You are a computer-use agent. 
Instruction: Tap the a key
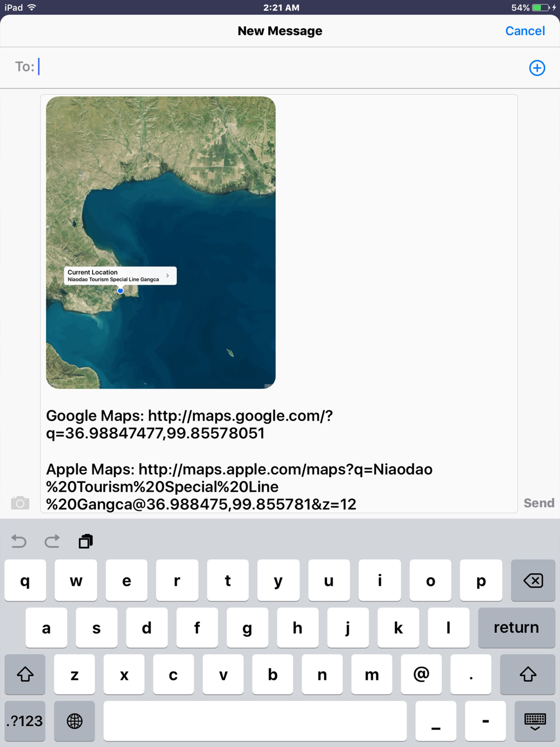[x=46, y=628]
